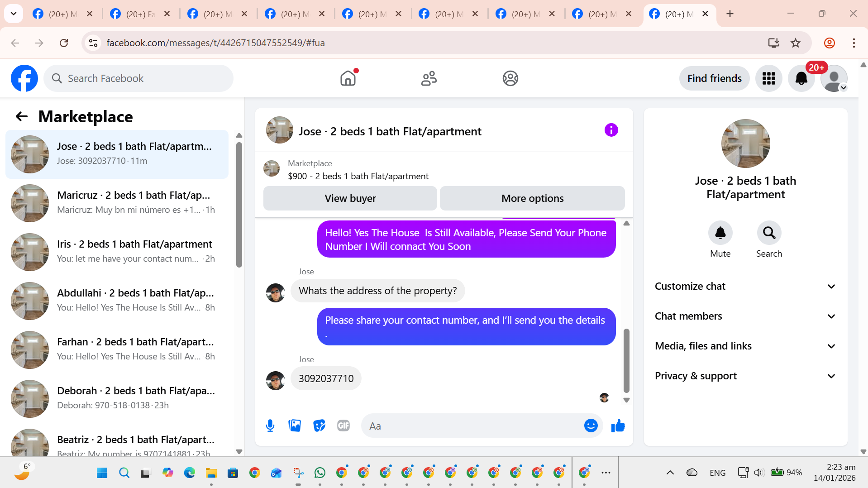This screenshot has height=488, width=868.
Task: Select the Jose conversation in the list
Action: (x=117, y=154)
